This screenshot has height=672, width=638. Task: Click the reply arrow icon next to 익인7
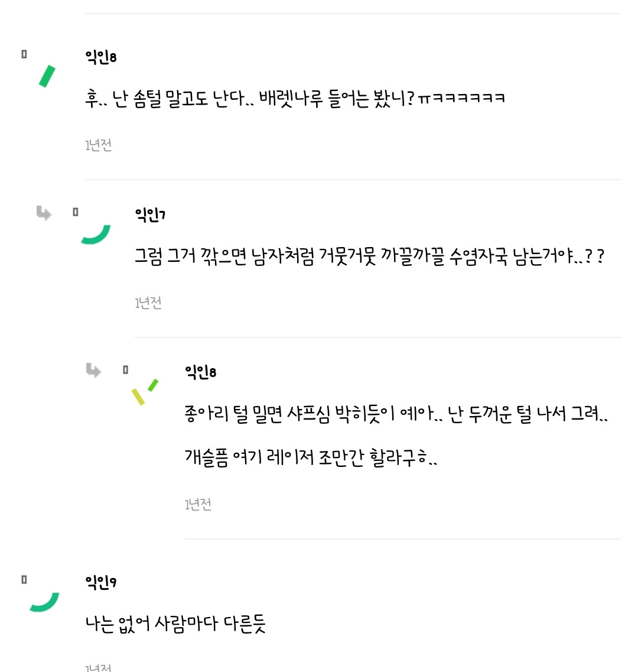pos(44,213)
